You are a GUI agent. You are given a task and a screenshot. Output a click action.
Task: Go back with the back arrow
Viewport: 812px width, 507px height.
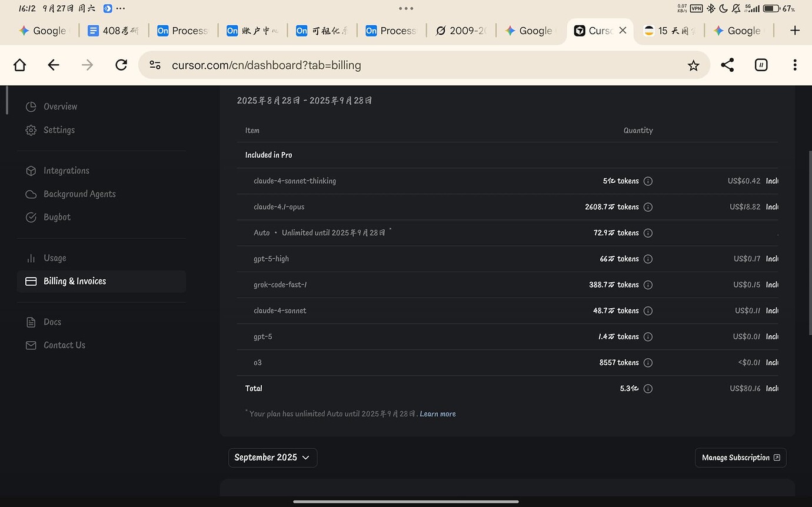coord(54,65)
